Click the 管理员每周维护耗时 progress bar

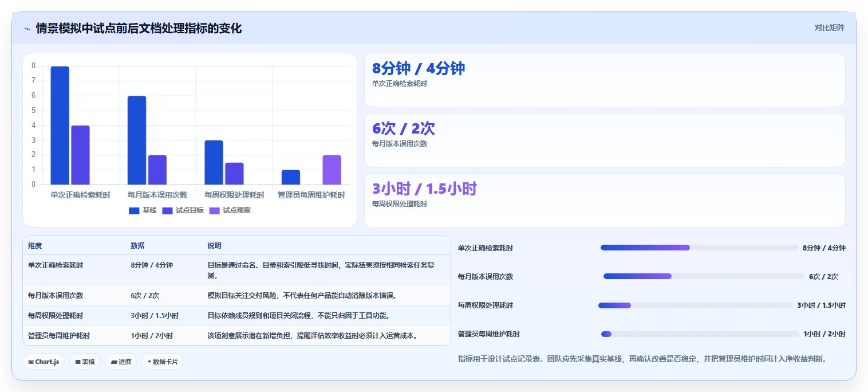click(700, 334)
